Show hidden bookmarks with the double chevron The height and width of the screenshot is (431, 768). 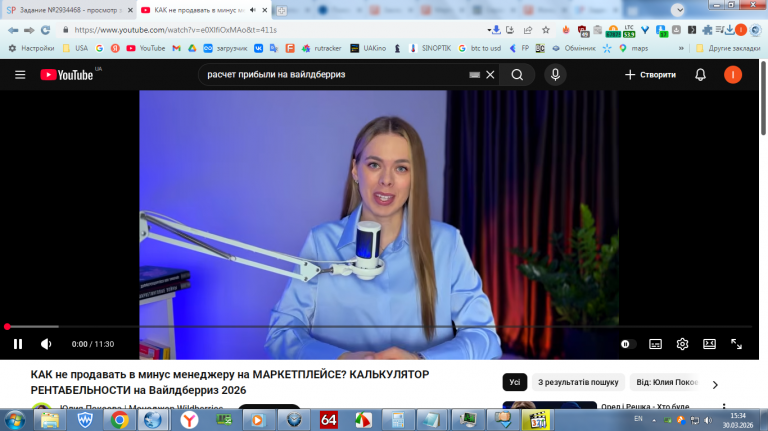click(681, 48)
